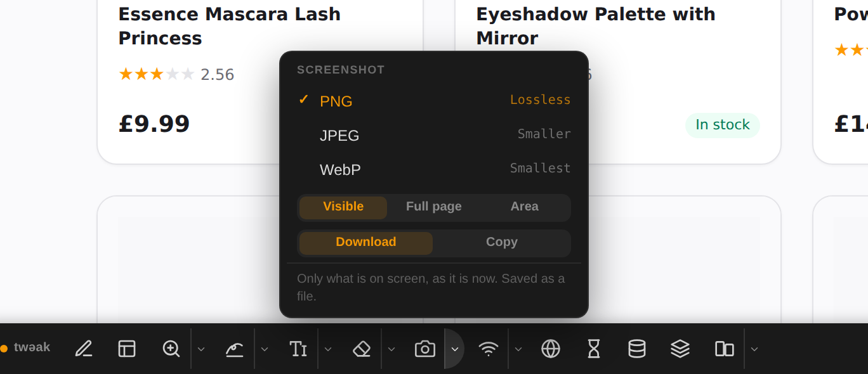Select WebP smallest format
This screenshot has width=868, height=374.
[434, 169]
